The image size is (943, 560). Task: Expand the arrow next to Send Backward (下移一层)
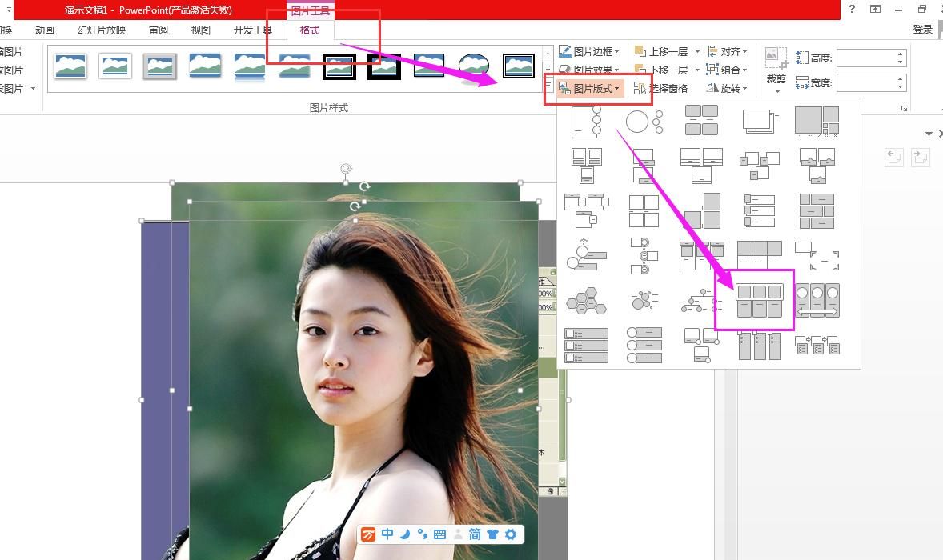point(697,70)
